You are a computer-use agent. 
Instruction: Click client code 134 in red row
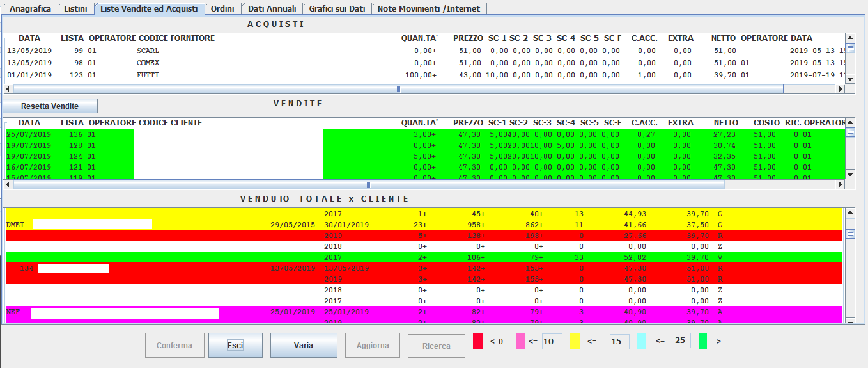coord(26,268)
